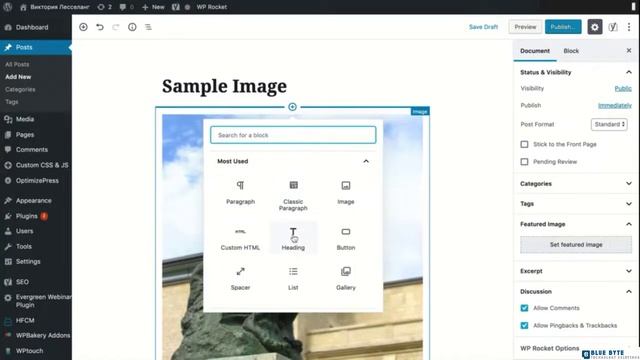Screen dimensions: 640x360
Task: Switch to the Block tab
Action: (571, 51)
